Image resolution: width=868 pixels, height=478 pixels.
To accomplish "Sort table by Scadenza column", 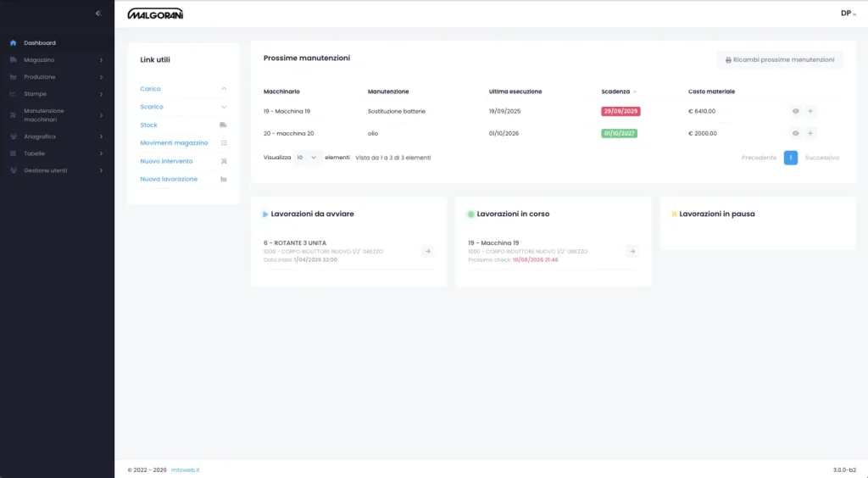I will click(x=619, y=92).
